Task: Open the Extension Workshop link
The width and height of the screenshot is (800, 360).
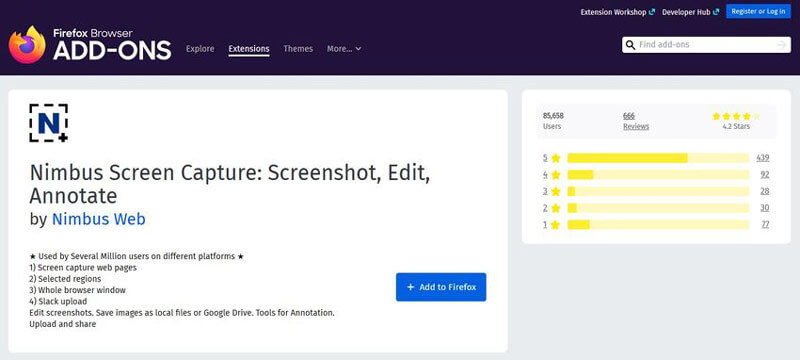Action: 617,12
